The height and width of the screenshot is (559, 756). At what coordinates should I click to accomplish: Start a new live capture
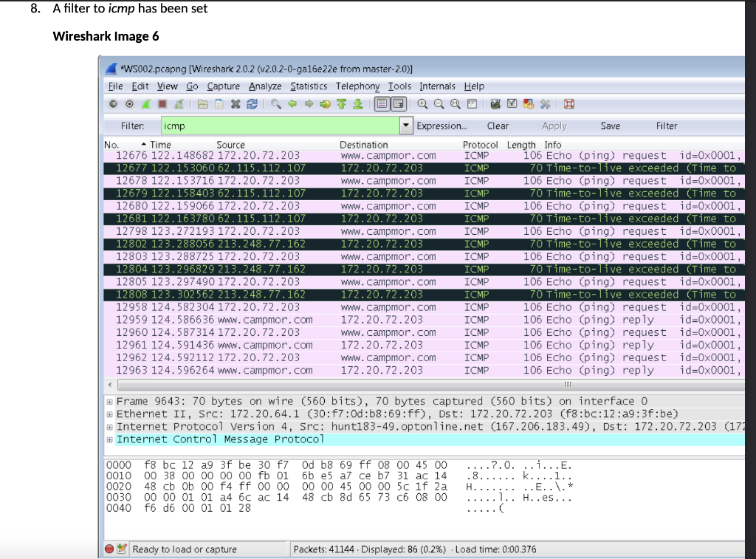tap(145, 104)
